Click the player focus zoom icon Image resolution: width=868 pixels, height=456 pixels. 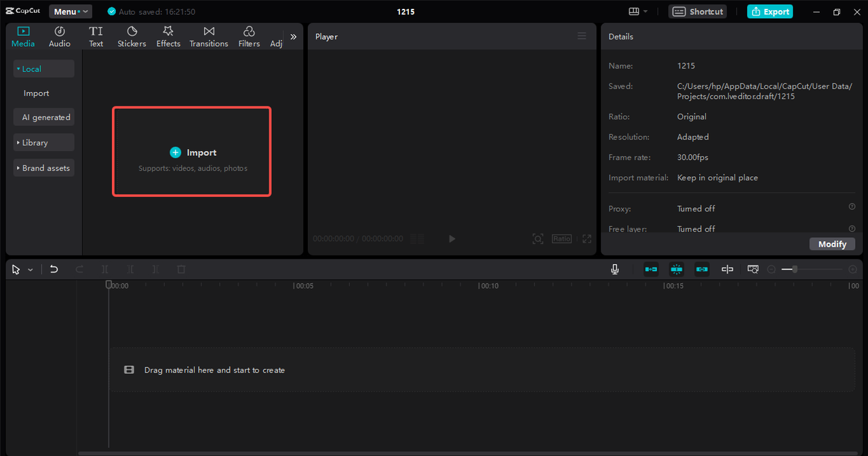(x=538, y=239)
